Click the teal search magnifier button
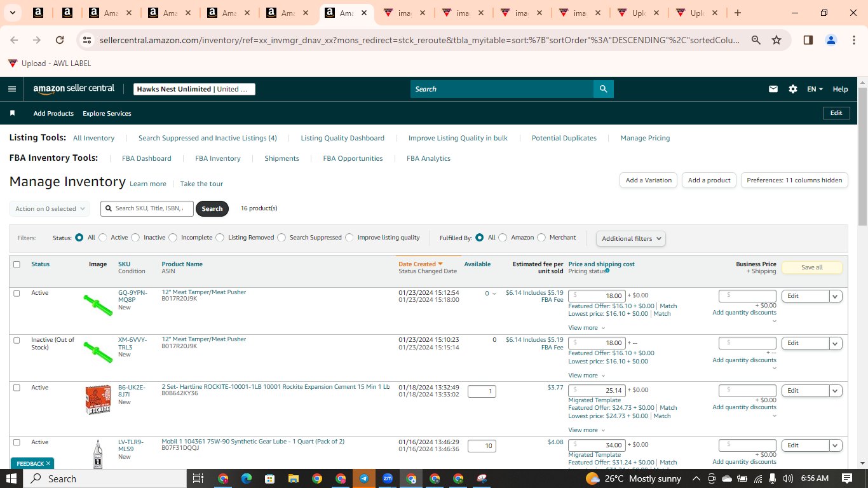The height and width of the screenshot is (488, 868). pyautogui.click(x=603, y=89)
